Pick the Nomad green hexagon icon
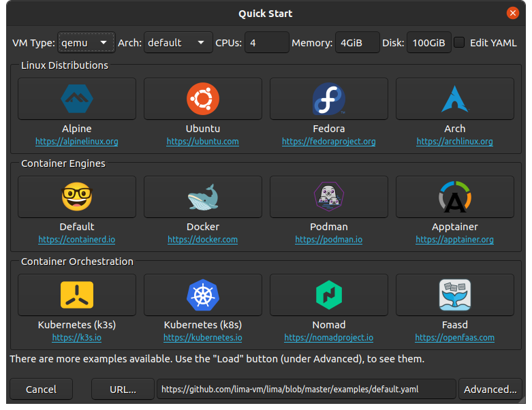 (329, 295)
